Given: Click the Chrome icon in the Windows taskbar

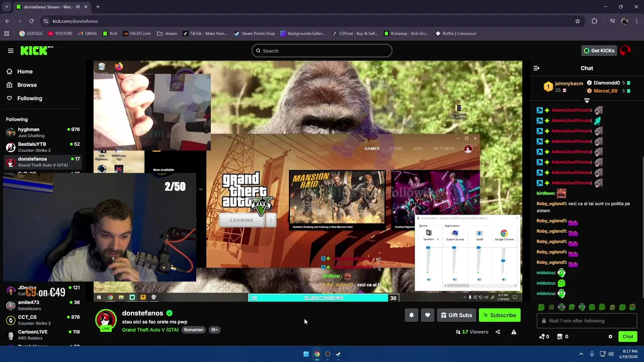Looking at the screenshot, I should pos(317,354).
